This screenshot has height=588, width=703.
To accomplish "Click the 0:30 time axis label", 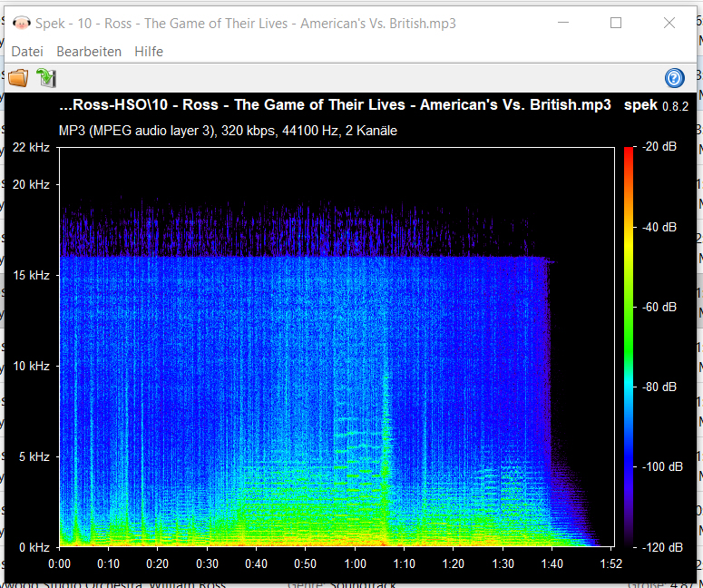I will click(207, 563).
